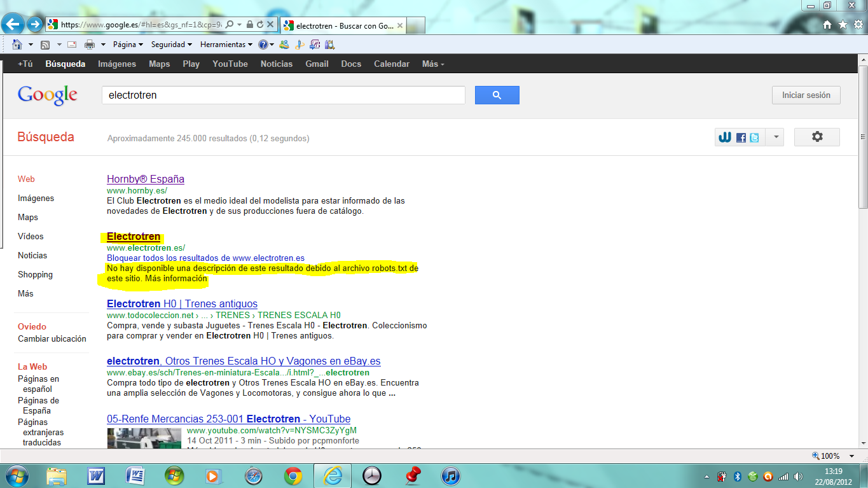
Task: Launch Google Chrome from the taskbar
Action: (293, 475)
